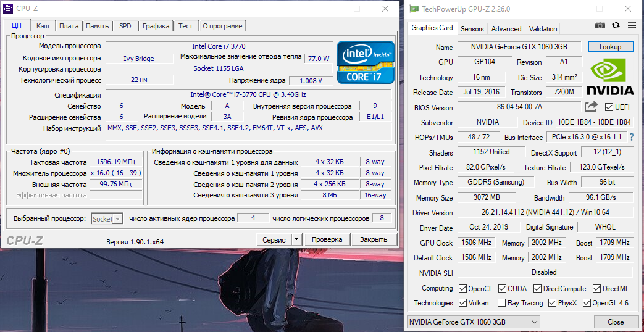Click the GPU-Z title bar icon
The image size is (644, 332).
point(415,8)
